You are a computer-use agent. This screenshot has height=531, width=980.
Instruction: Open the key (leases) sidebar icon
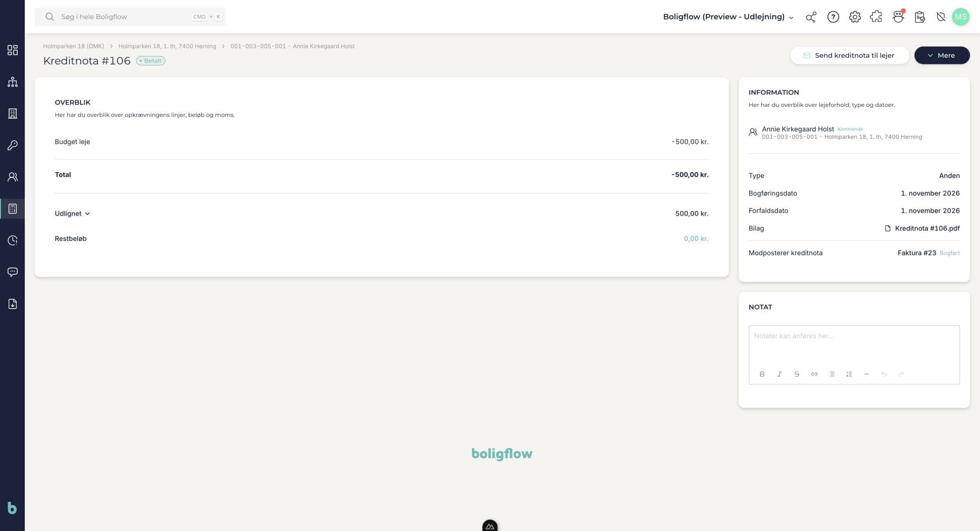click(12, 145)
